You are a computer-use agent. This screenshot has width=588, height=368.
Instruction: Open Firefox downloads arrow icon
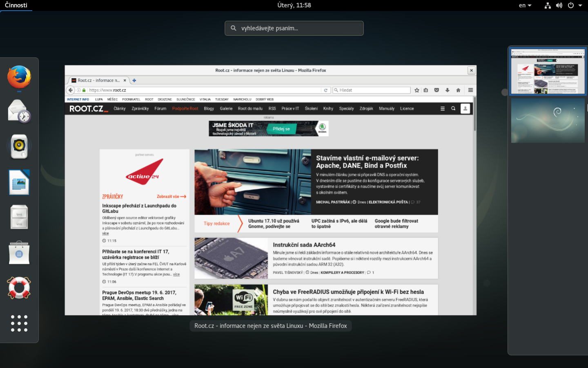click(x=448, y=90)
